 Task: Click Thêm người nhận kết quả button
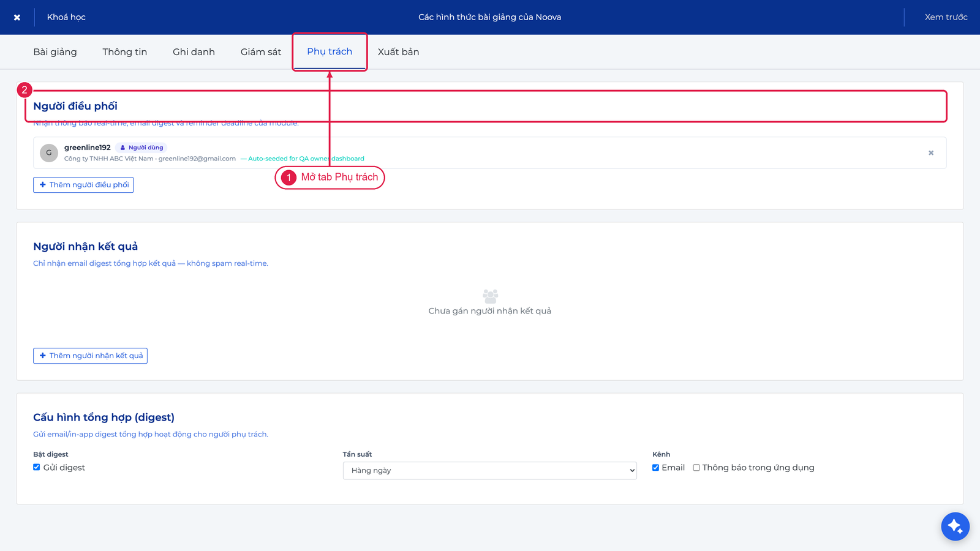tap(90, 356)
